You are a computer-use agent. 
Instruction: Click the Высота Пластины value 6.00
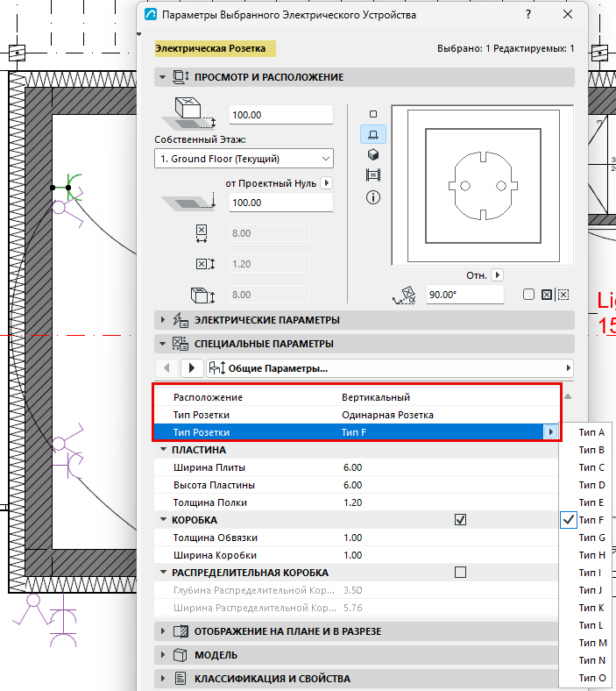[353, 485]
